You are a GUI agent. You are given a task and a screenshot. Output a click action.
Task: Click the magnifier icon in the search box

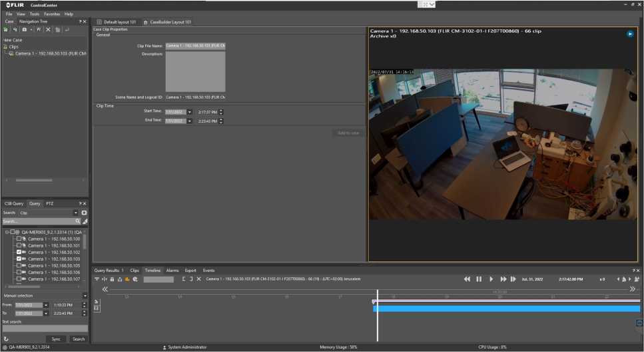(77, 221)
